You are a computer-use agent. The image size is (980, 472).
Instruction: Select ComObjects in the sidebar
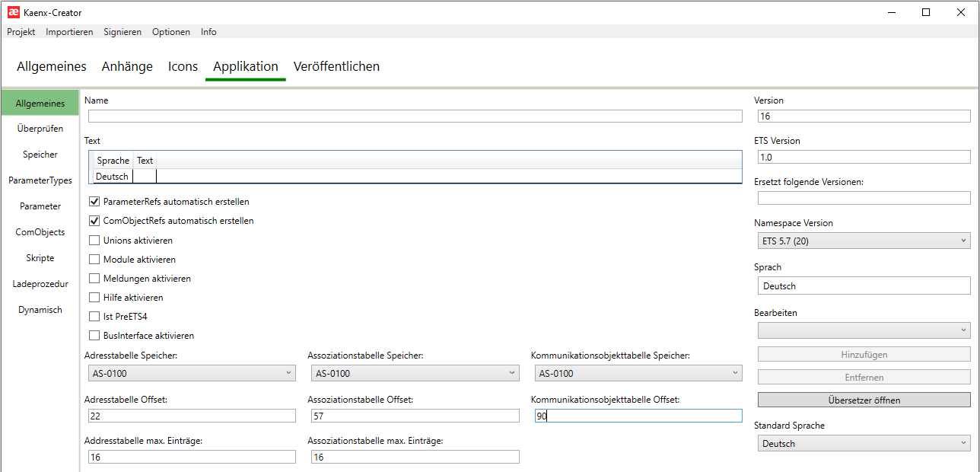pyautogui.click(x=40, y=232)
